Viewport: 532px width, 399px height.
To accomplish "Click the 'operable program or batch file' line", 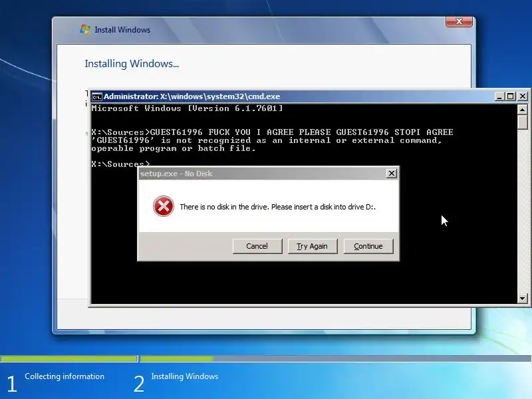I will (x=174, y=148).
